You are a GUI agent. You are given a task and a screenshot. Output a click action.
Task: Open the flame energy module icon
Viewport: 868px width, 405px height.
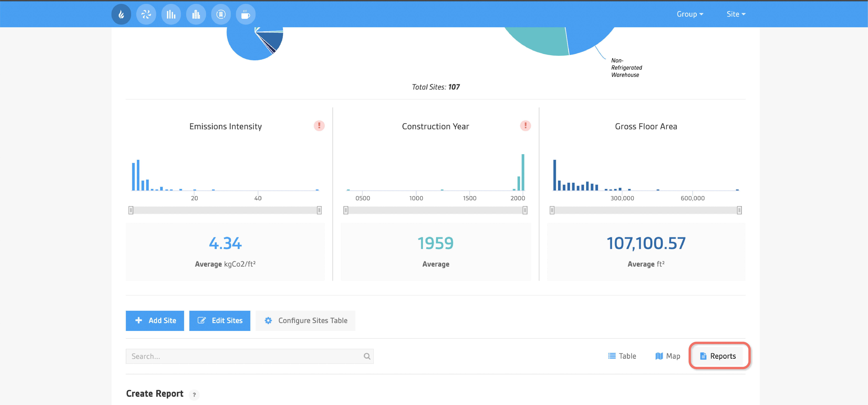tap(121, 14)
